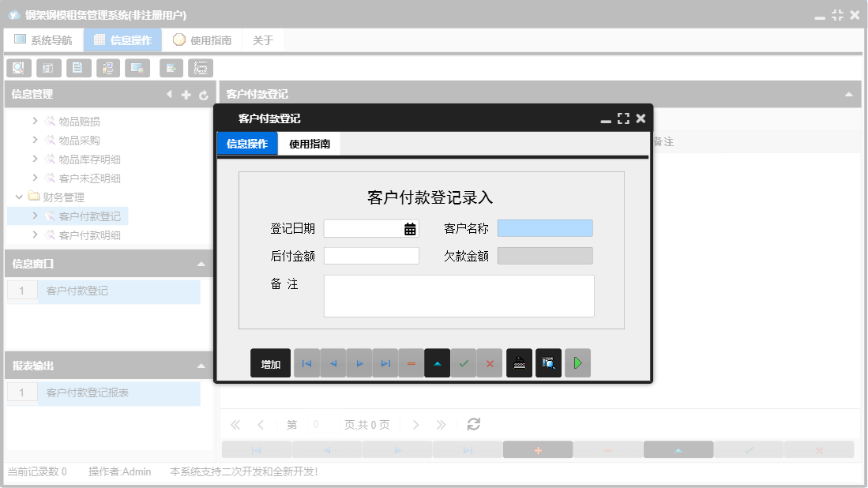
Task: Delete record with the red minus icon
Action: coord(411,362)
